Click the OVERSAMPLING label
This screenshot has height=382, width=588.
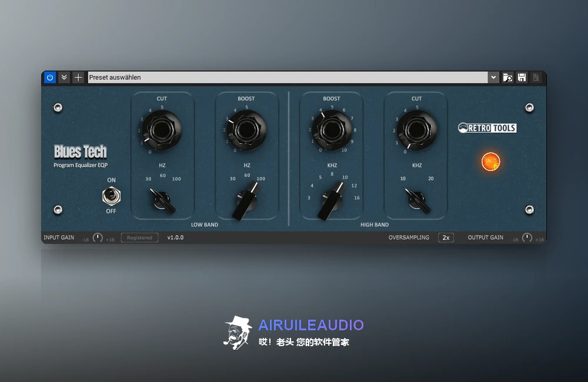click(x=409, y=237)
